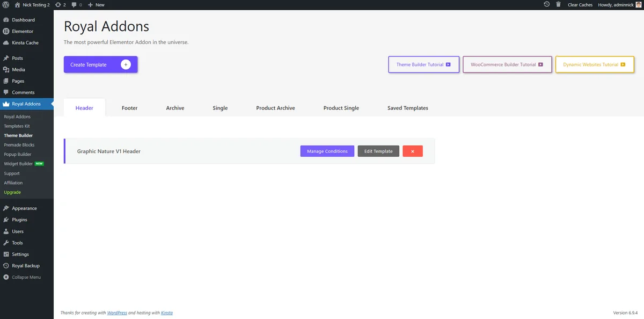
Task: Open the comments bubble icon in admin bar
Action: pyautogui.click(x=74, y=5)
